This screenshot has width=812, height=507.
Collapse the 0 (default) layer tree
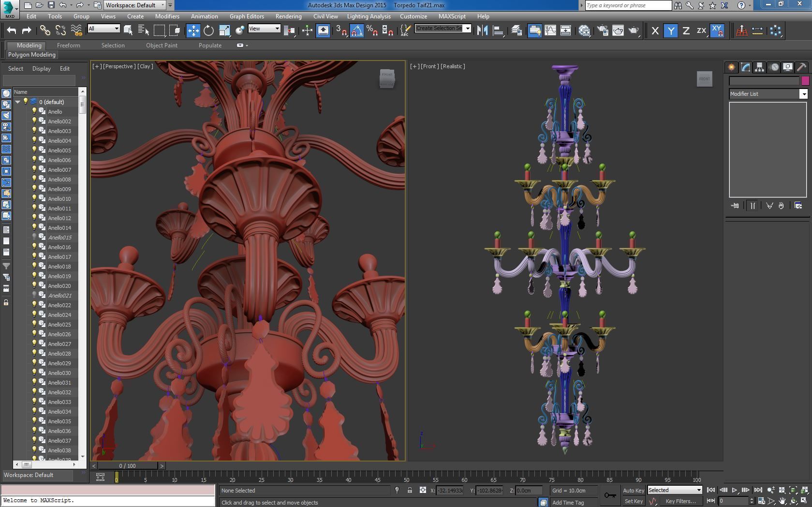18,102
